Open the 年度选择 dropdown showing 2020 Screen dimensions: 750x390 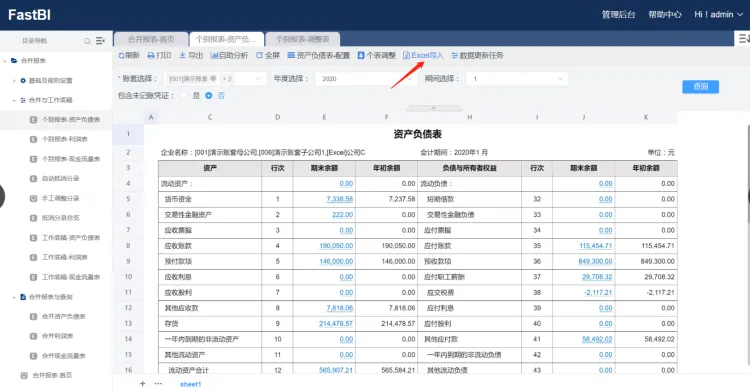coord(365,78)
